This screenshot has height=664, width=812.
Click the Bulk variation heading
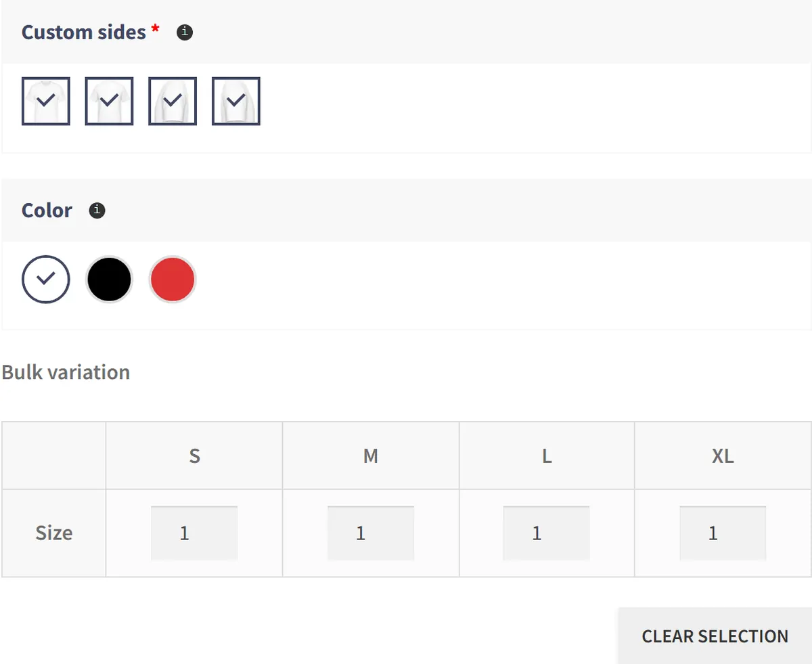coord(66,372)
